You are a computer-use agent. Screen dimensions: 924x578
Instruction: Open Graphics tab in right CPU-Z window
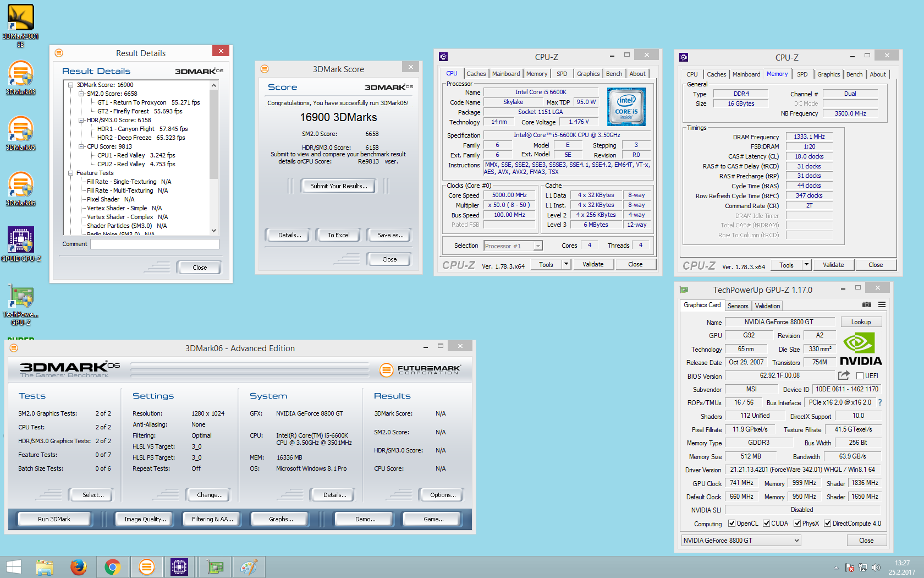(828, 74)
